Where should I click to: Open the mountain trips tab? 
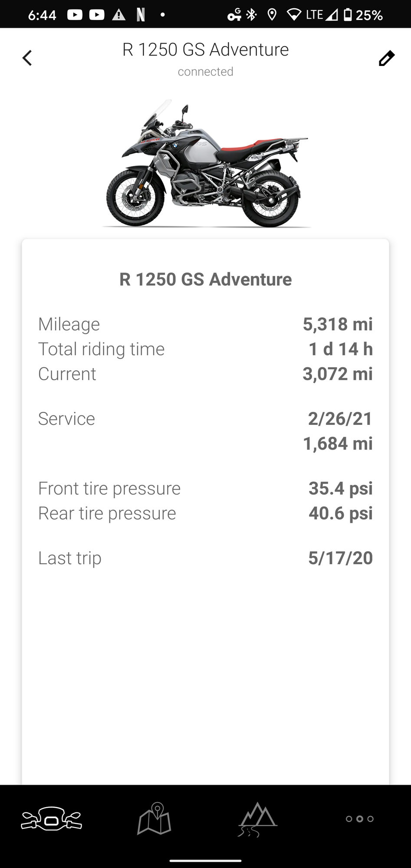[257, 819]
